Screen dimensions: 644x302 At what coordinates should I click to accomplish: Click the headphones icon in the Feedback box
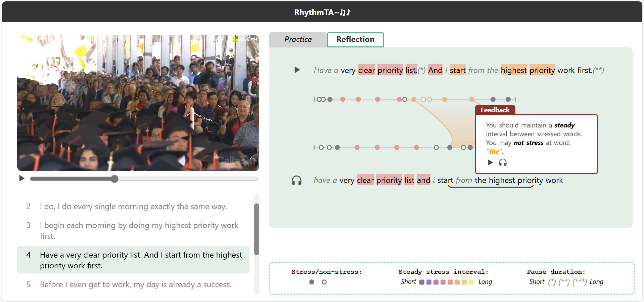coord(503,162)
